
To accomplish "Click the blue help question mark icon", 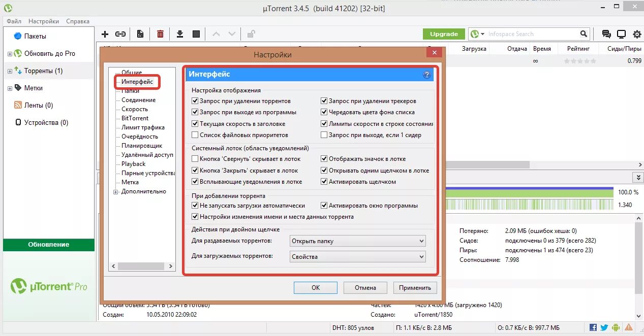I will click(427, 75).
